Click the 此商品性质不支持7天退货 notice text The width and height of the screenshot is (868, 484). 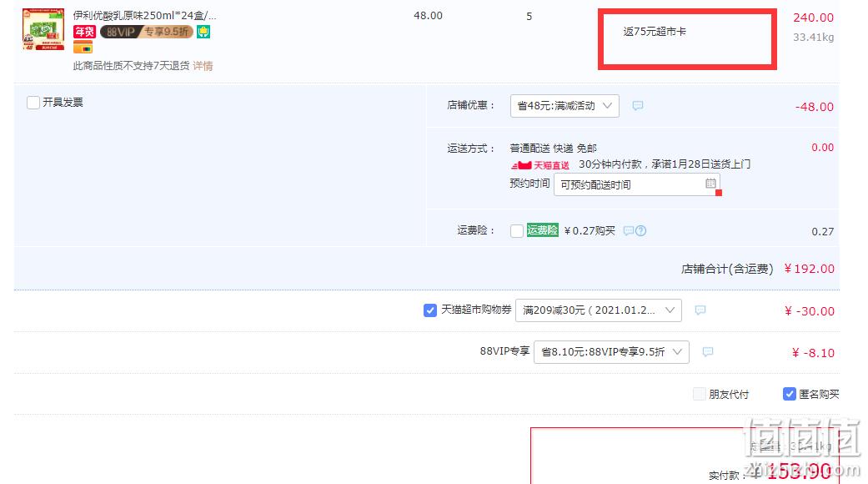(131, 66)
